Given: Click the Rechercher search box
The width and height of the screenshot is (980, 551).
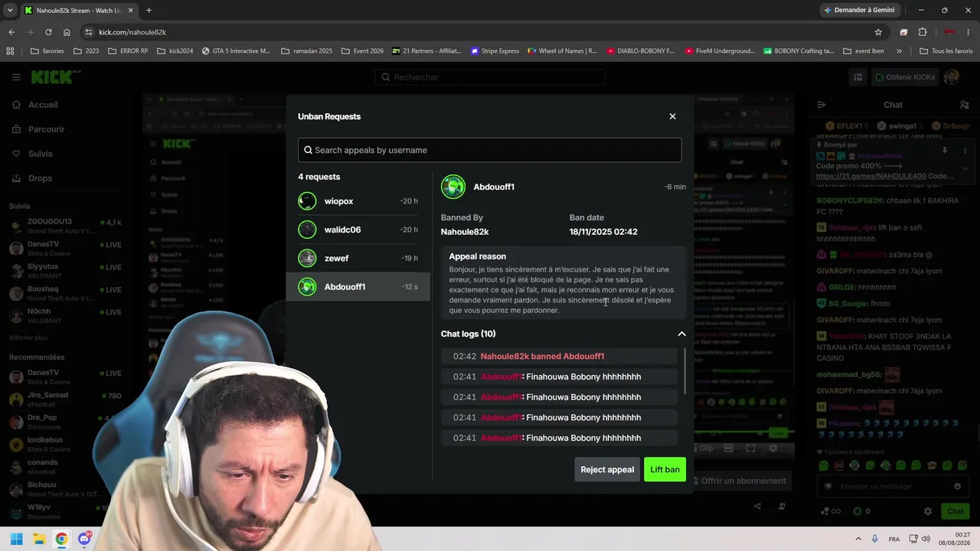Looking at the screenshot, I should (x=490, y=77).
